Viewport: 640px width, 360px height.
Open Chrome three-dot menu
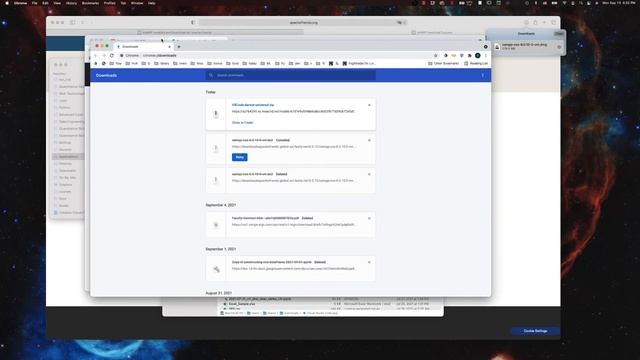(485, 56)
